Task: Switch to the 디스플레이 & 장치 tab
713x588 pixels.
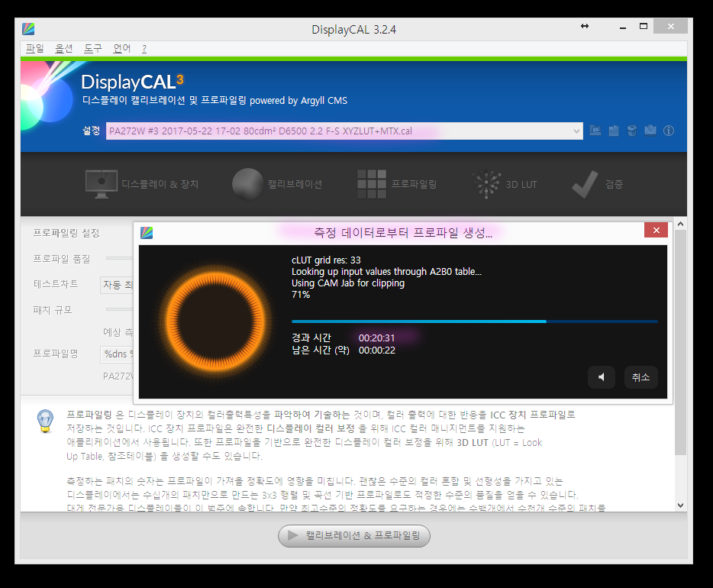Action: 142,184
